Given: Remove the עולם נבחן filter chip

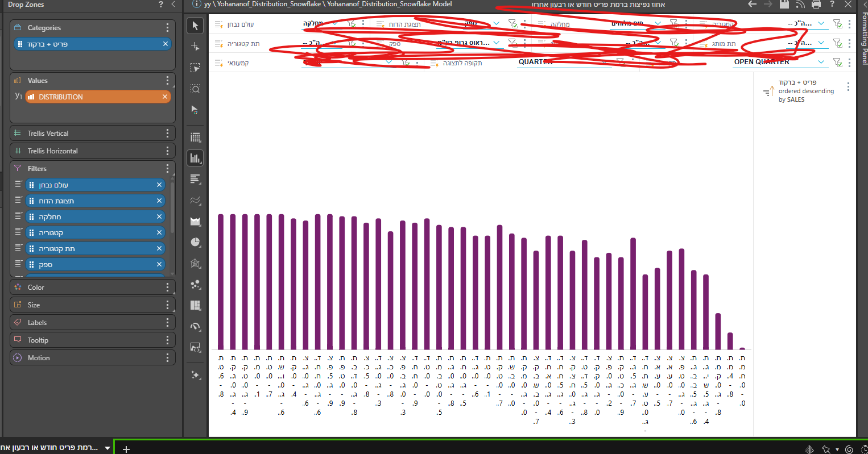Looking at the screenshot, I should click(x=159, y=185).
